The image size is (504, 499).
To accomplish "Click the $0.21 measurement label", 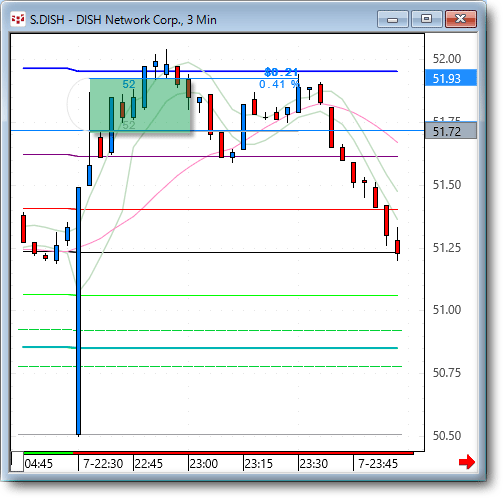I will tap(281, 72).
